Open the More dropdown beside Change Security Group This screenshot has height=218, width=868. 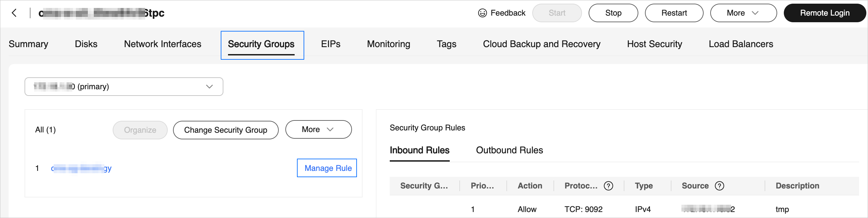pyautogui.click(x=318, y=130)
